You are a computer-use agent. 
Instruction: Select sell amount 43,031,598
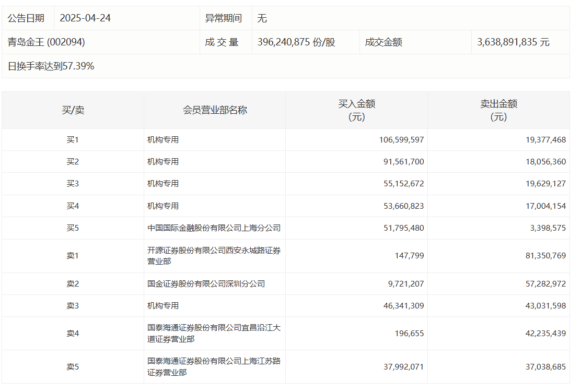pyautogui.click(x=546, y=306)
